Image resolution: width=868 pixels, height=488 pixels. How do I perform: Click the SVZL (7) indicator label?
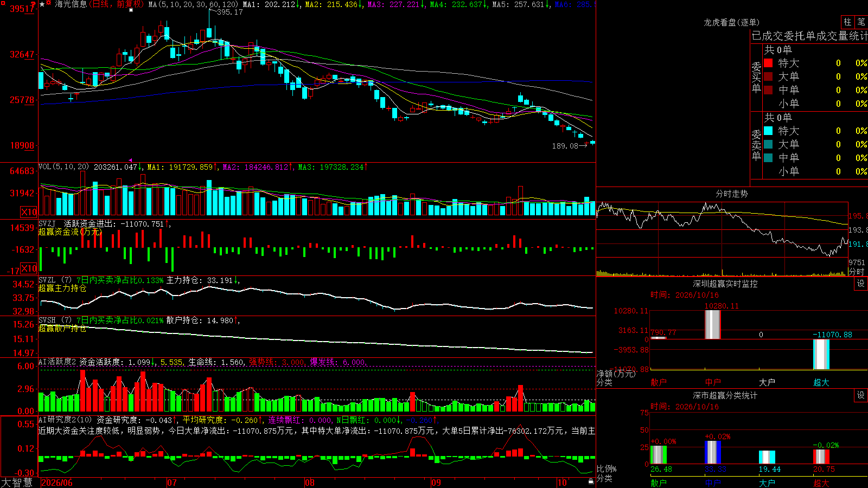tap(55, 280)
